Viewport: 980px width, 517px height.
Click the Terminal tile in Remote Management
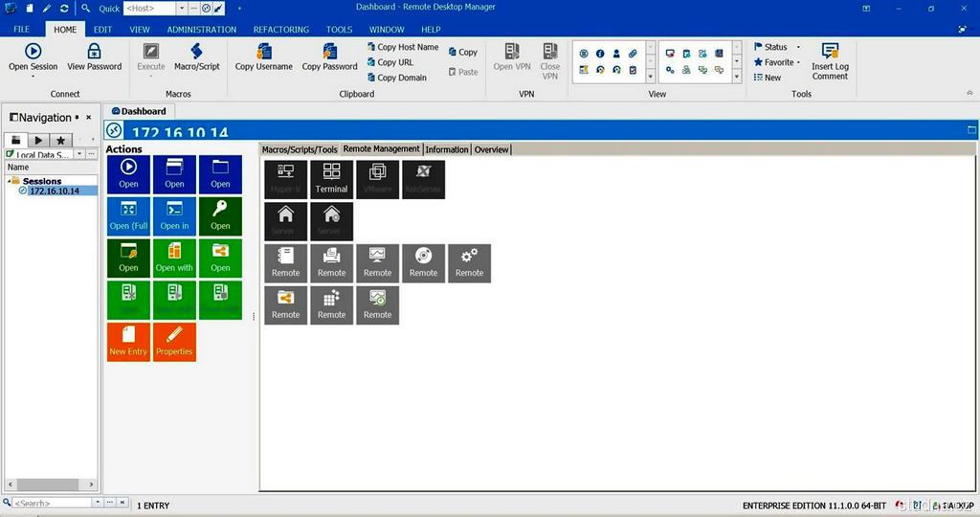[x=331, y=179]
